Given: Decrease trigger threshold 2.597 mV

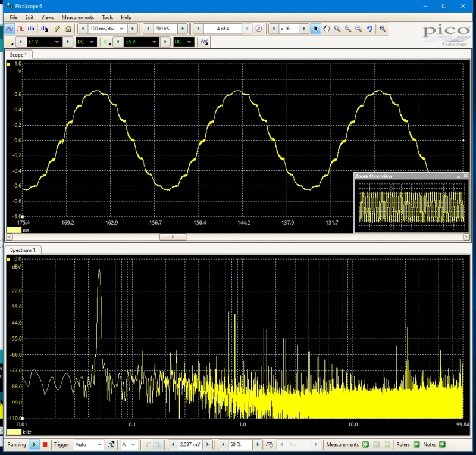Looking at the screenshot, I should coord(173,445).
